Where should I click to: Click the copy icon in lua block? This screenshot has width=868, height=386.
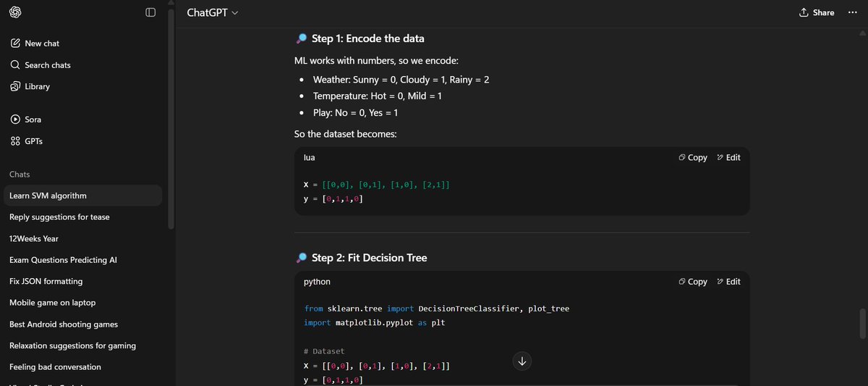tap(682, 157)
